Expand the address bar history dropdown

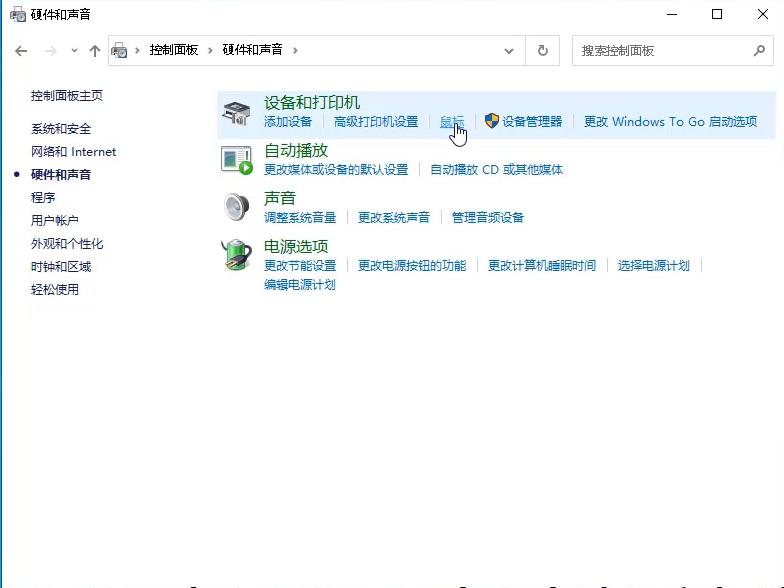click(x=511, y=50)
